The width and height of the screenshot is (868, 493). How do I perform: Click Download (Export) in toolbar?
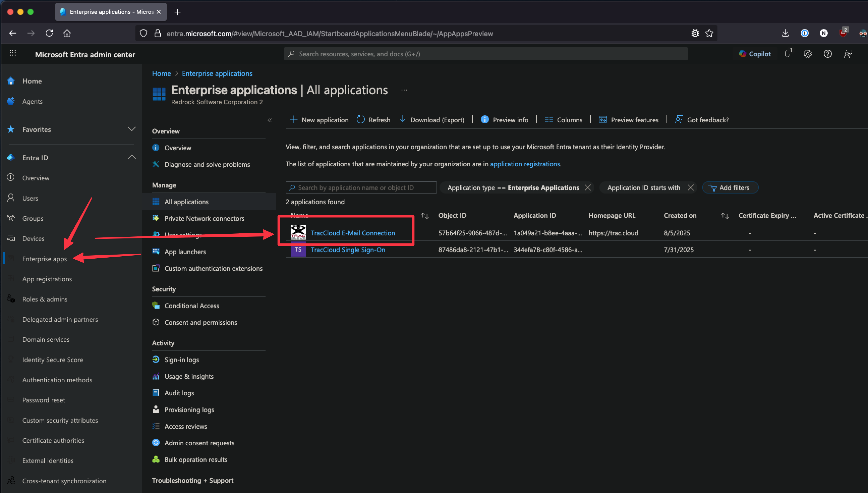(x=432, y=120)
